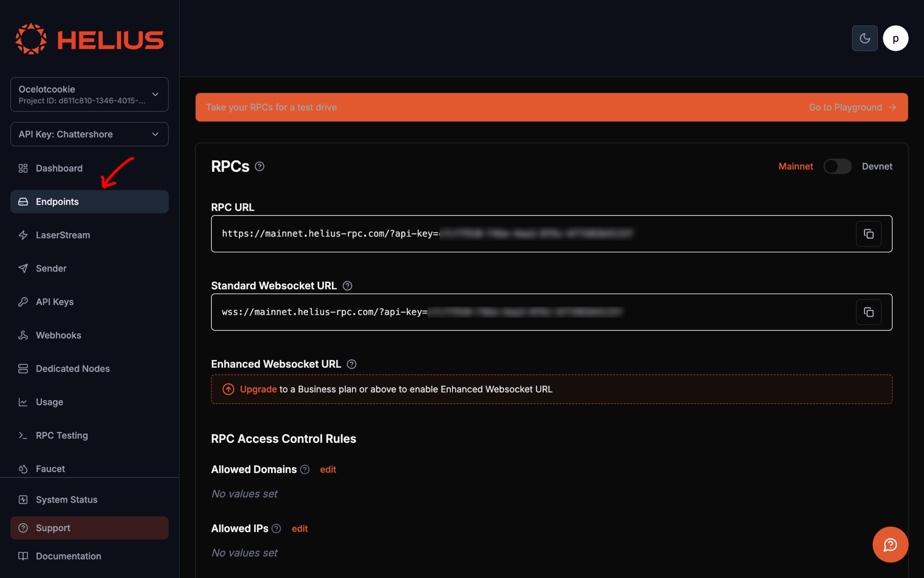Click the Sender paper-plane icon
This screenshot has height=578, width=924.
tap(23, 268)
